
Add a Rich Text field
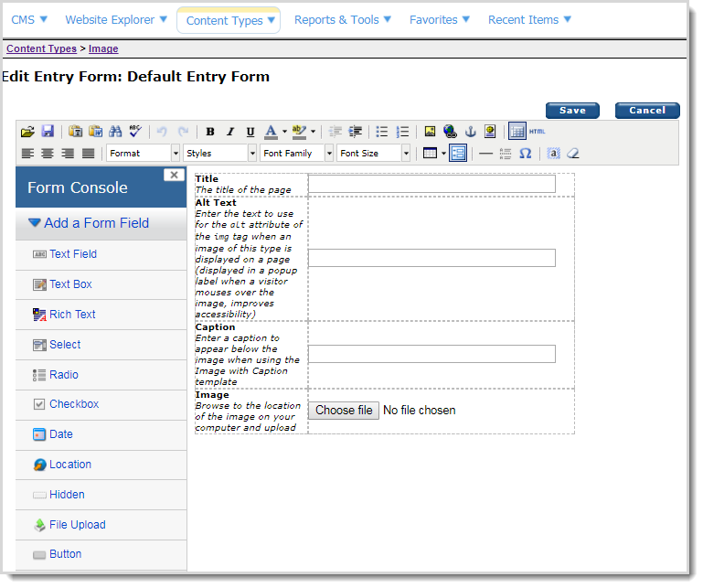pyautogui.click(x=101, y=315)
